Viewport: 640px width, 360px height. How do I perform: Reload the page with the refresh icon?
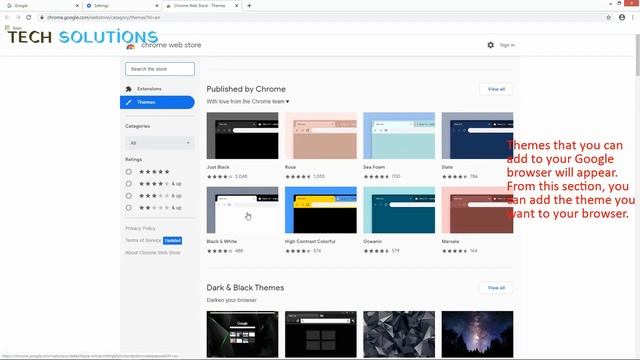29,18
